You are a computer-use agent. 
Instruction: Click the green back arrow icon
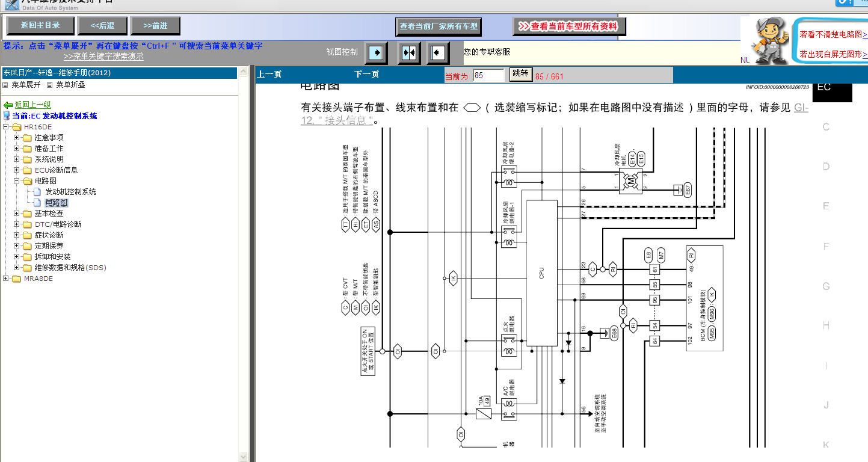(x=8, y=105)
